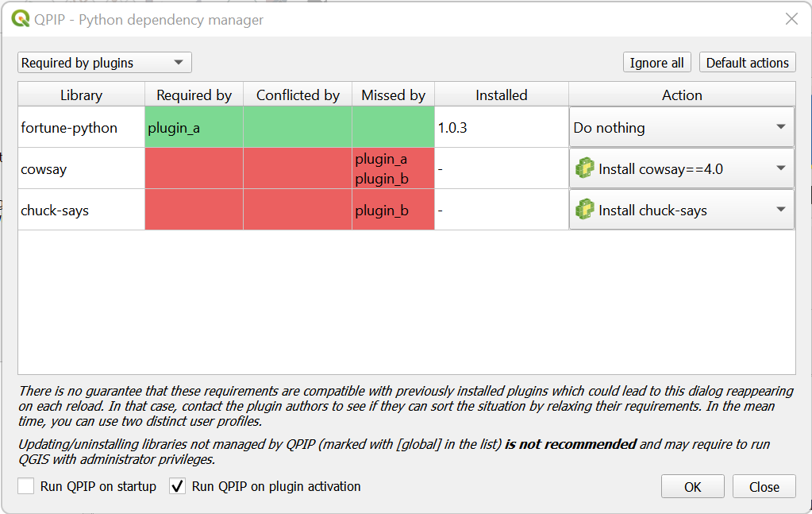Viewport: 812px width, 514px height.
Task: Sort by the Installed column header
Action: [502, 95]
